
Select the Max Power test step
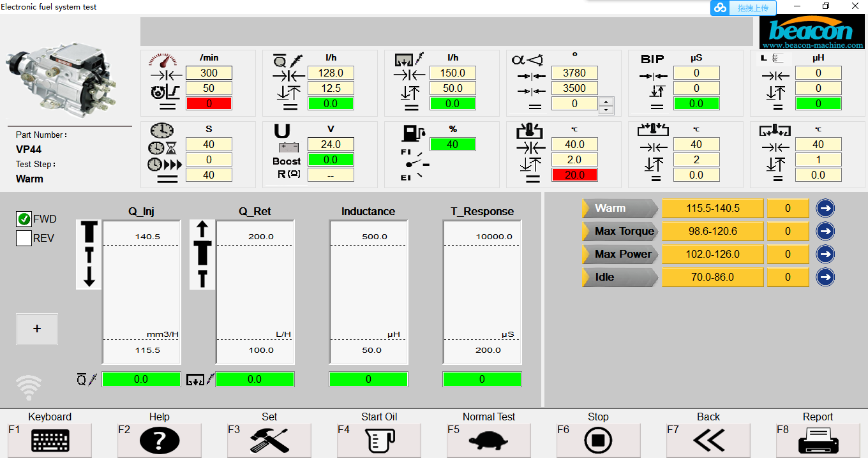tap(620, 254)
